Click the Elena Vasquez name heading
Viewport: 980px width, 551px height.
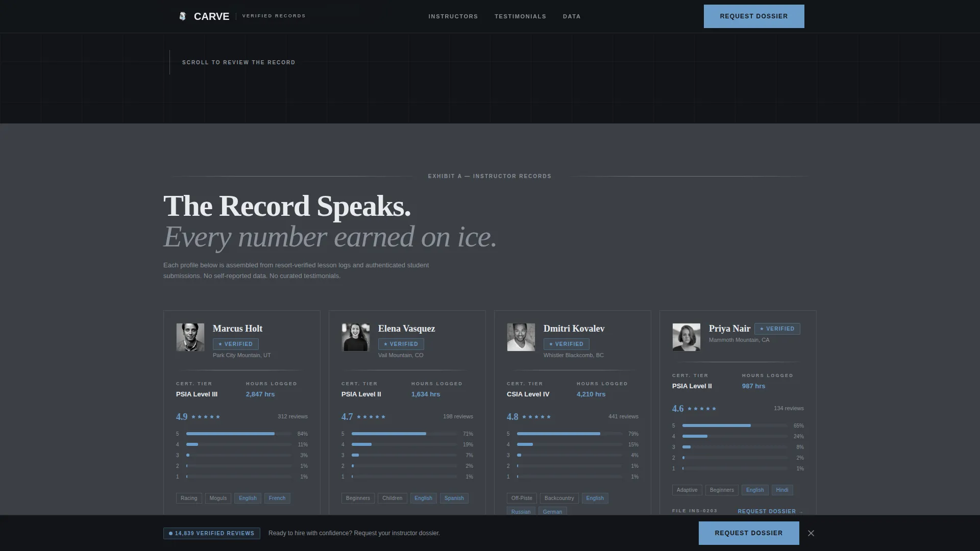[x=407, y=329]
